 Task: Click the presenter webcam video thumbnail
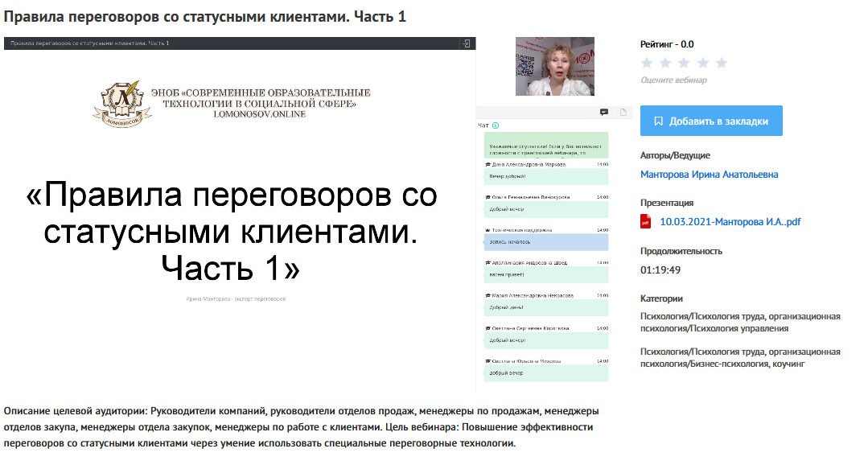(554, 67)
